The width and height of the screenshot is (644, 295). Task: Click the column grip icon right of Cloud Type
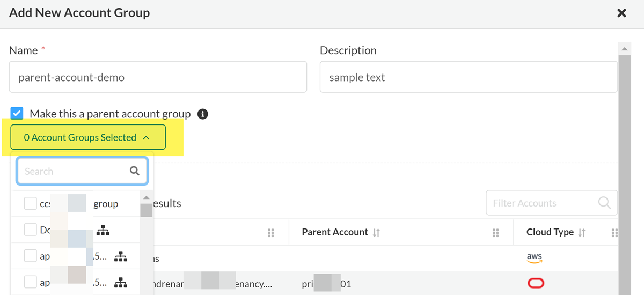click(x=614, y=233)
